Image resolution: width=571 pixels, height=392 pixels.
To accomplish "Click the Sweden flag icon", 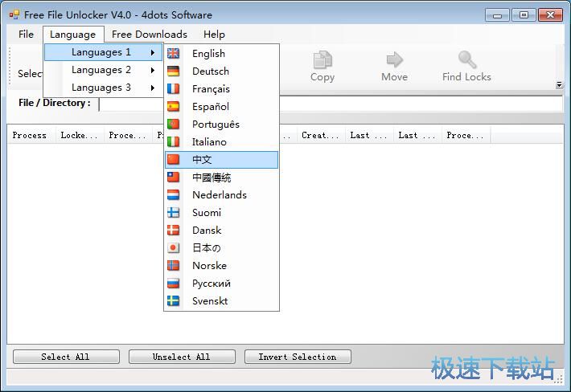I will pos(174,301).
